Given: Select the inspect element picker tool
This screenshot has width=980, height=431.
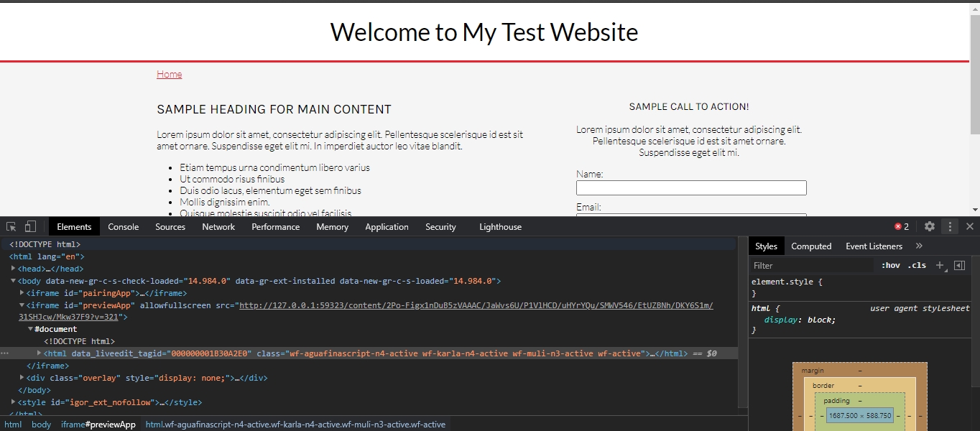Looking at the screenshot, I should [x=10, y=226].
